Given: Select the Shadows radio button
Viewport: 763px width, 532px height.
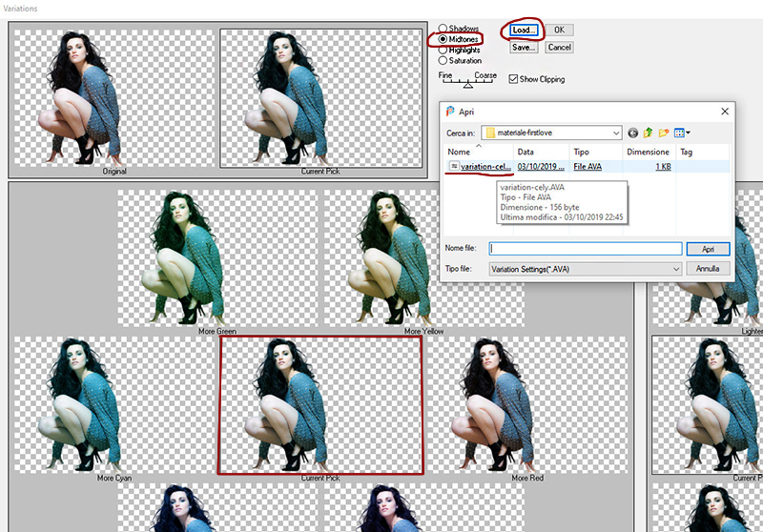Looking at the screenshot, I should click(443, 29).
